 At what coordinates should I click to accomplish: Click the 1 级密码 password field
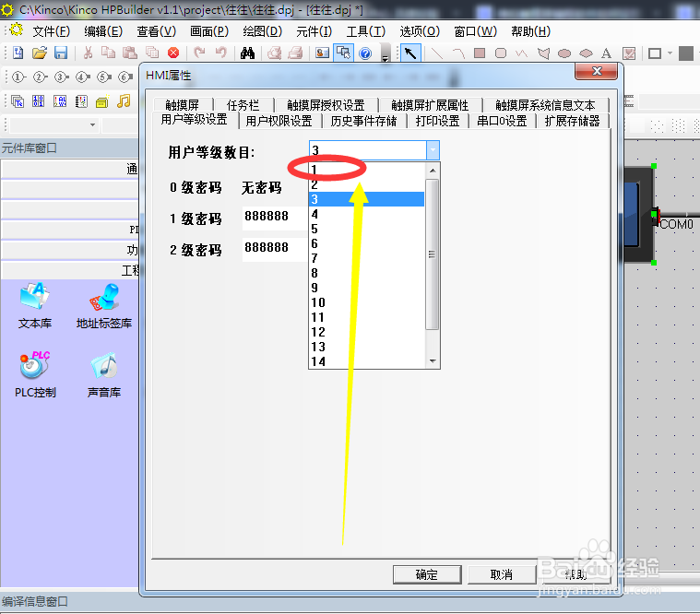click(x=276, y=218)
